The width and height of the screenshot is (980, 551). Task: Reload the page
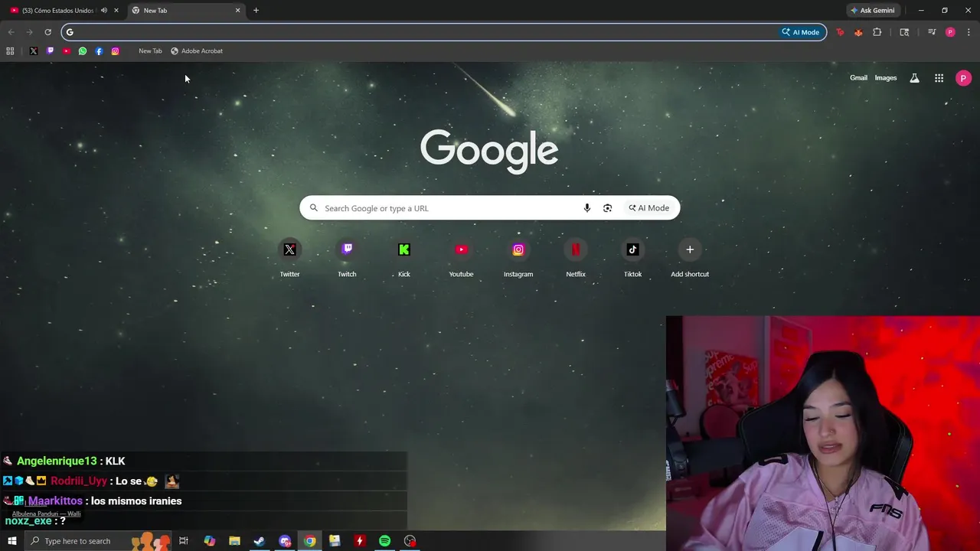[x=47, y=32]
